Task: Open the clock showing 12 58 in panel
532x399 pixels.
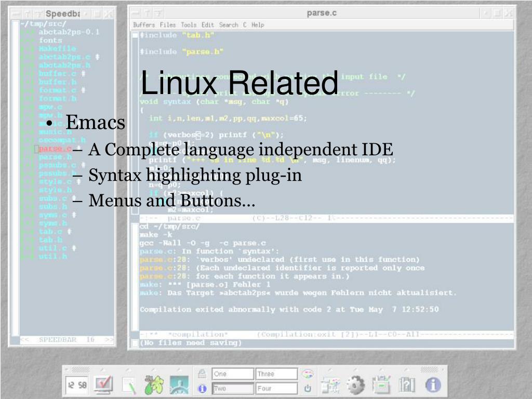Action: (x=77, y=385)
